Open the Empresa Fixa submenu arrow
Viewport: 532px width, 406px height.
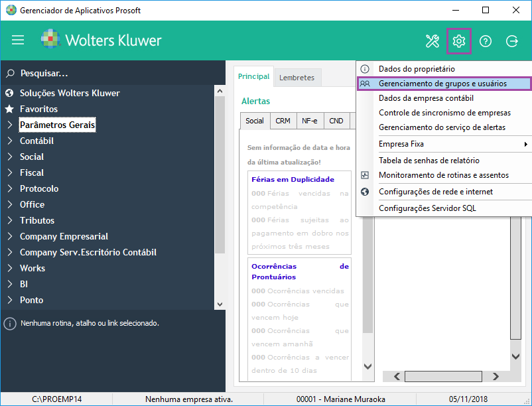[525, 144]
